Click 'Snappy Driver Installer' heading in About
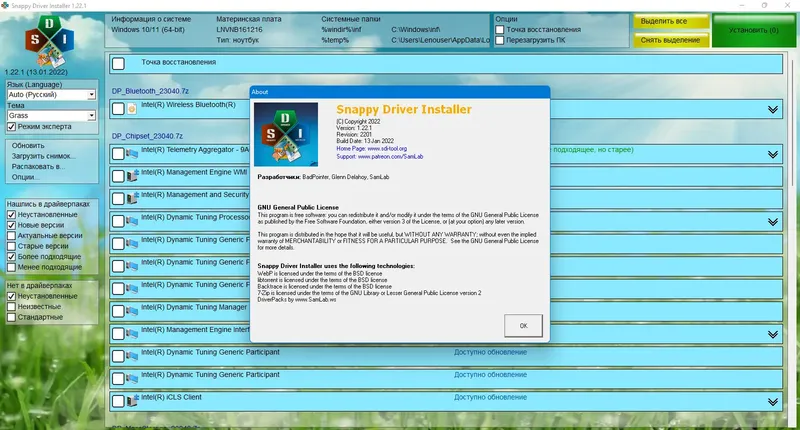The height and width of the screenshot is (430, 800). 404,109
